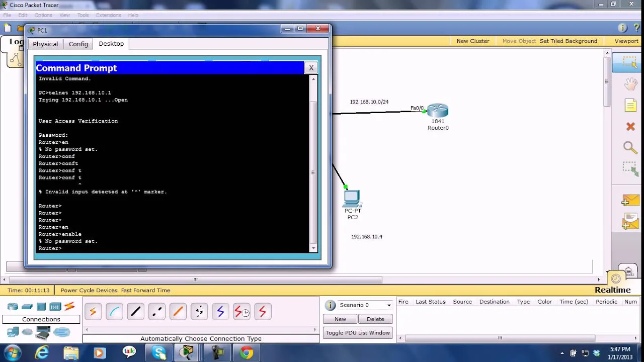
Task: Open the Tools menu
Action: point(83,15)
